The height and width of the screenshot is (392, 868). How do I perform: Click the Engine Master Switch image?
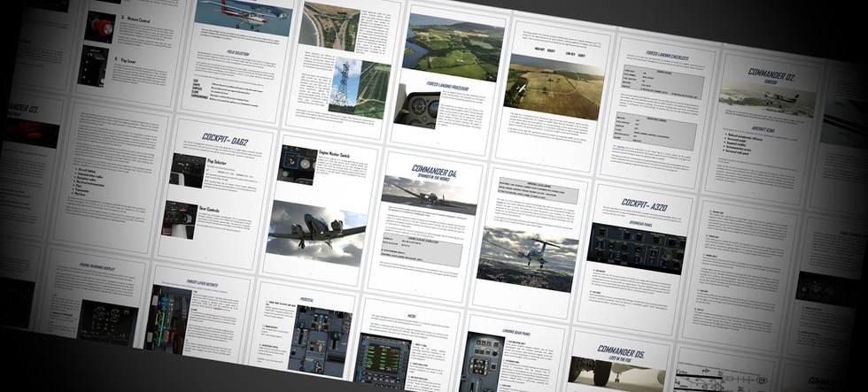(x=298, y=165)
